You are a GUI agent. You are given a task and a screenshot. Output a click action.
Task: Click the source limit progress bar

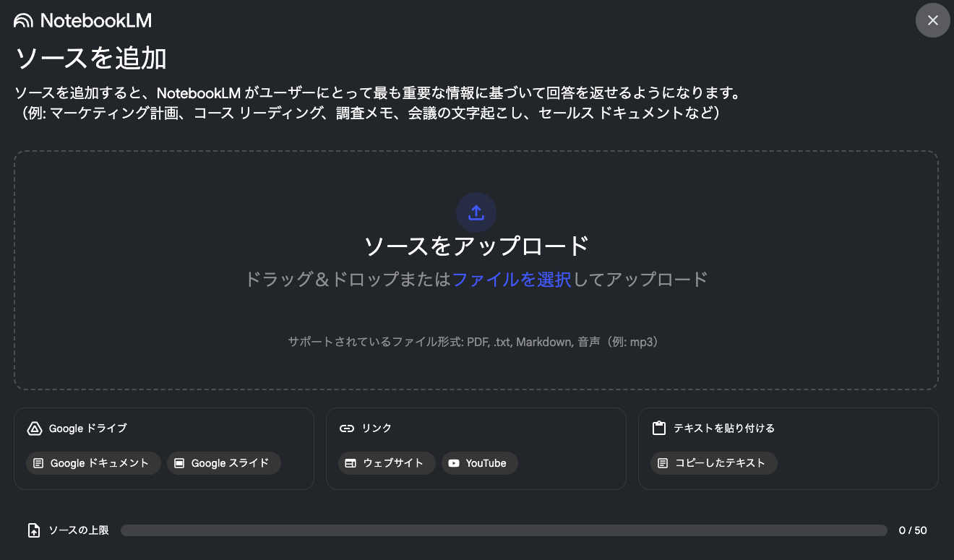pyautogui.click(x=504, y=530)
